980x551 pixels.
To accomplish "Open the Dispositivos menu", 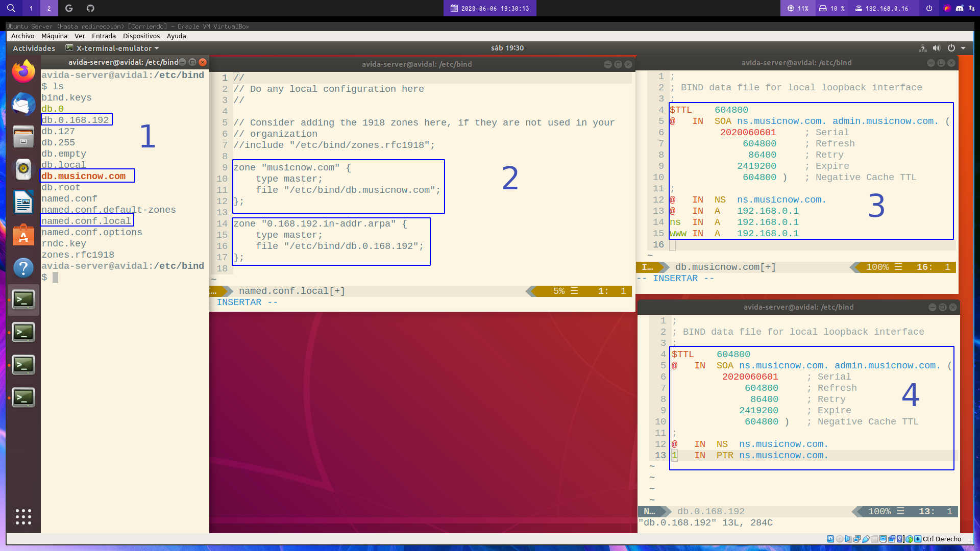I will [x=141, y=36].
